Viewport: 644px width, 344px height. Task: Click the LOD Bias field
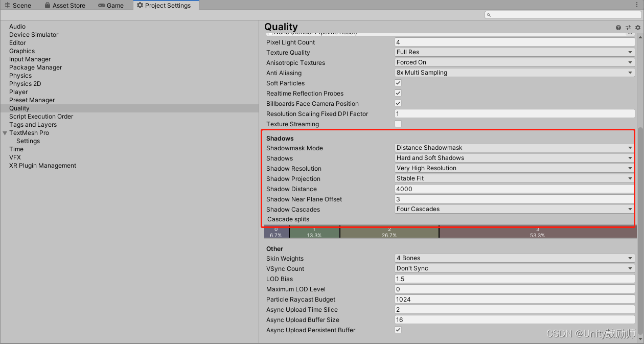(x=515, y=279)
